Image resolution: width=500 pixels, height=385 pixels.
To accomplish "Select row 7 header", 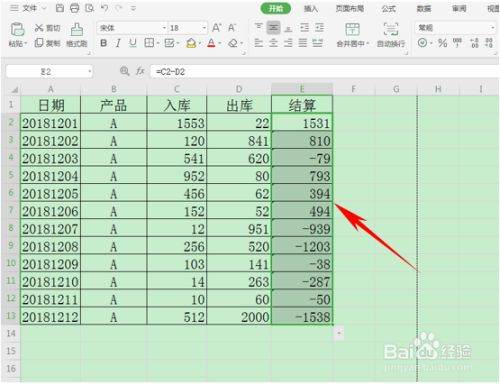I will click(11, 210).
